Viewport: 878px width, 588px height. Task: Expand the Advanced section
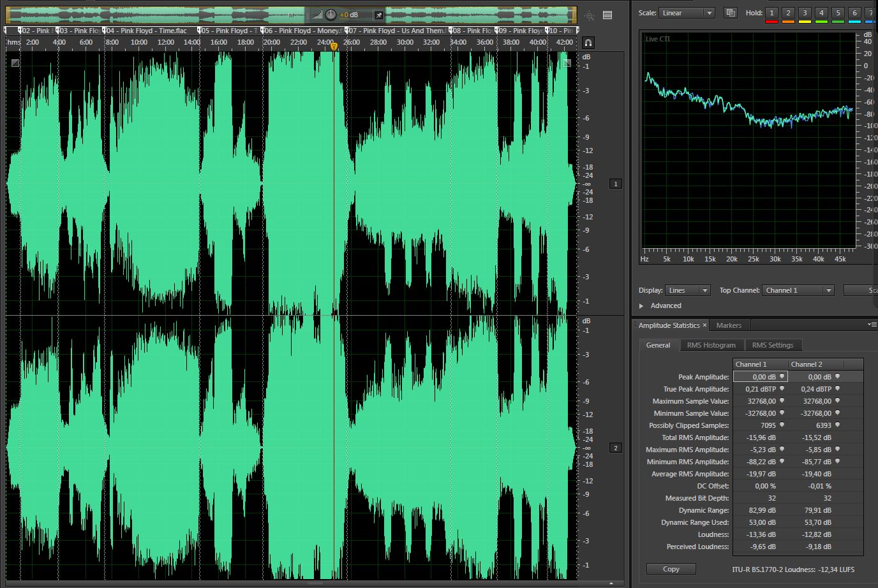click(x=642, y=306)
